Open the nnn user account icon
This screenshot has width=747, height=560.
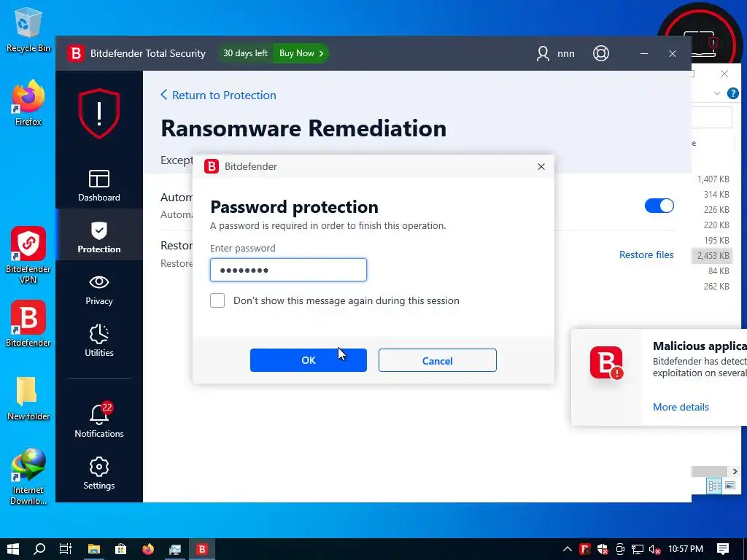pyautogui.click(x=543, y=53)
